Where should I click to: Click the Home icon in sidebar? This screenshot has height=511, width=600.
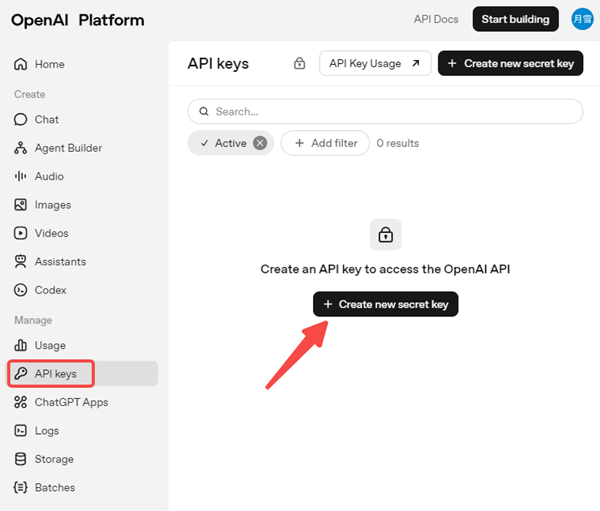(x=21, y=64)
